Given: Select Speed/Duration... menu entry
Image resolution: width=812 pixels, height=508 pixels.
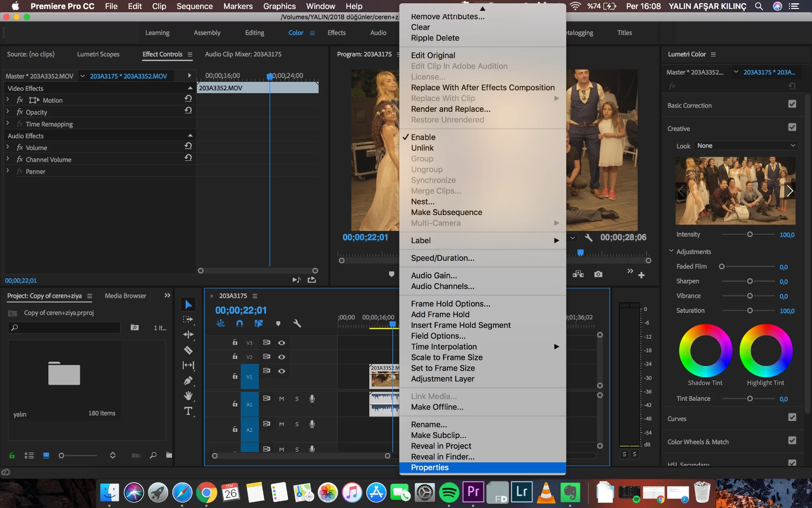Looking at the screenshot, I should (483, 258).
